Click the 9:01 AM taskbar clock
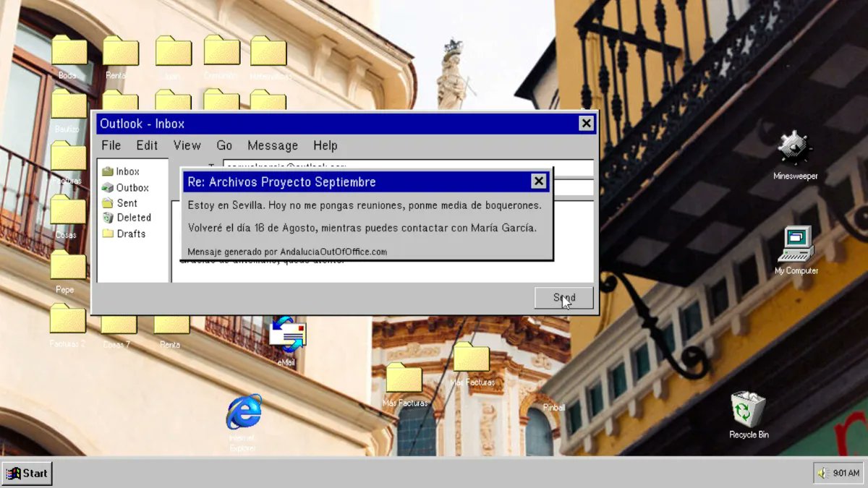 click(x=846, y=473)
